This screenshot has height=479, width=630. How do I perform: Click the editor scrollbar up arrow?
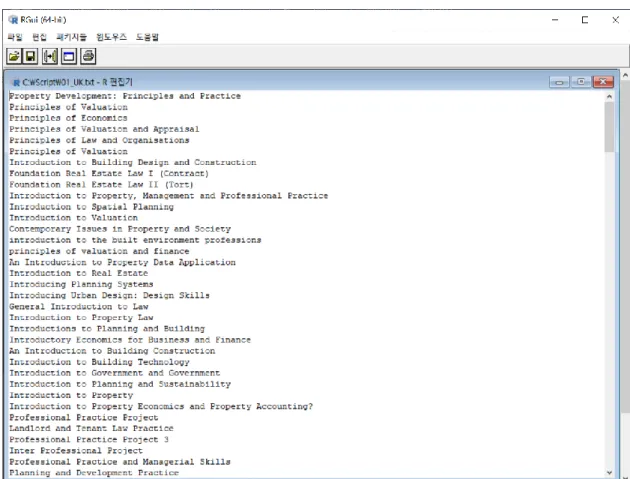click(x=610, y=96)
